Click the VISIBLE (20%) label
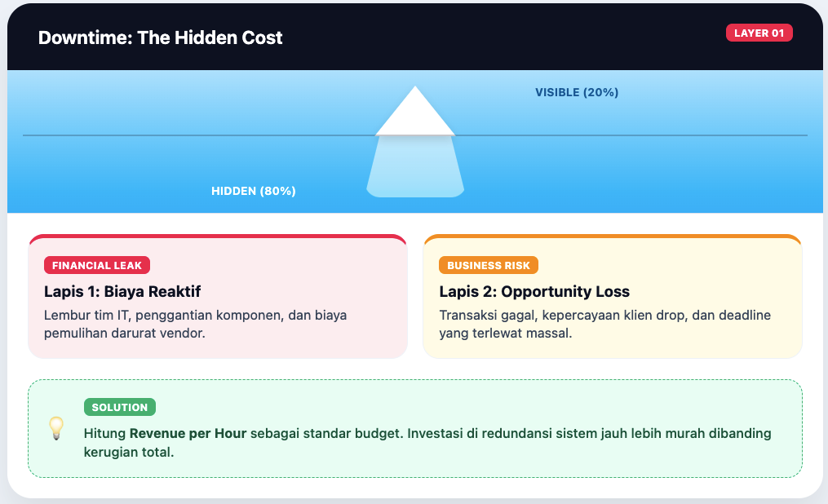Screen dimensions: 828x504 [577, 93]
